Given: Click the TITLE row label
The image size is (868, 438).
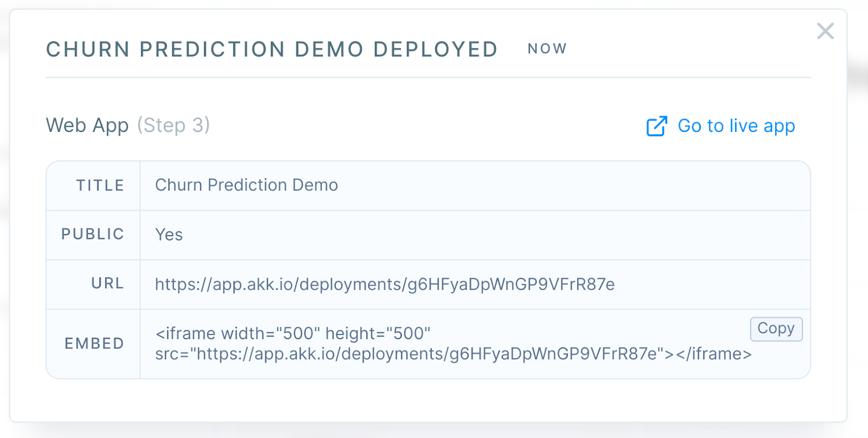Looking at the screenshot, I should pyautogui.click(x=100, y=186).
